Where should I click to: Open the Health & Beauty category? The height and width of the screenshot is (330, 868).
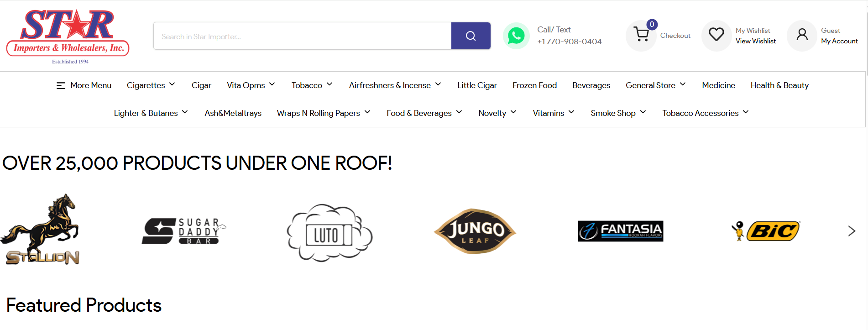pyautogui.click(x=779, y=85)
